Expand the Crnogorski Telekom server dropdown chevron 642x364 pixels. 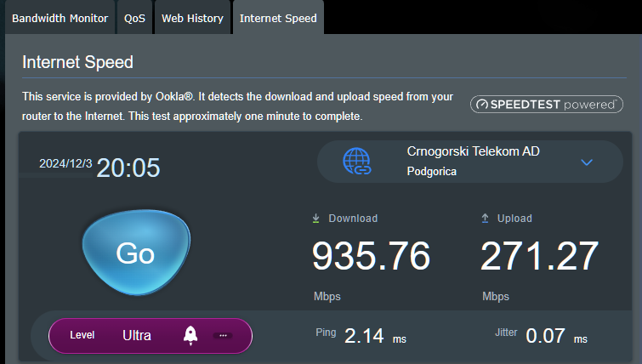587,162
